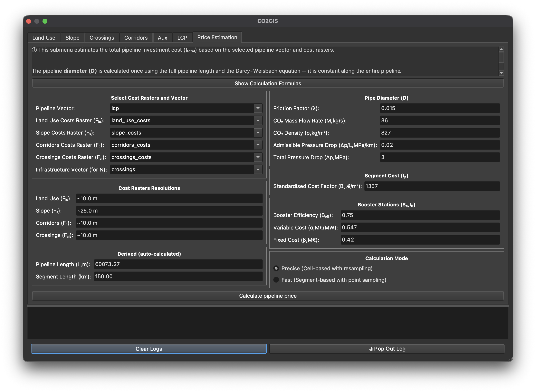Click Show Calculation Formulas button
The width and height of the screenshot is (536, 392).
(x=268, y=84)
